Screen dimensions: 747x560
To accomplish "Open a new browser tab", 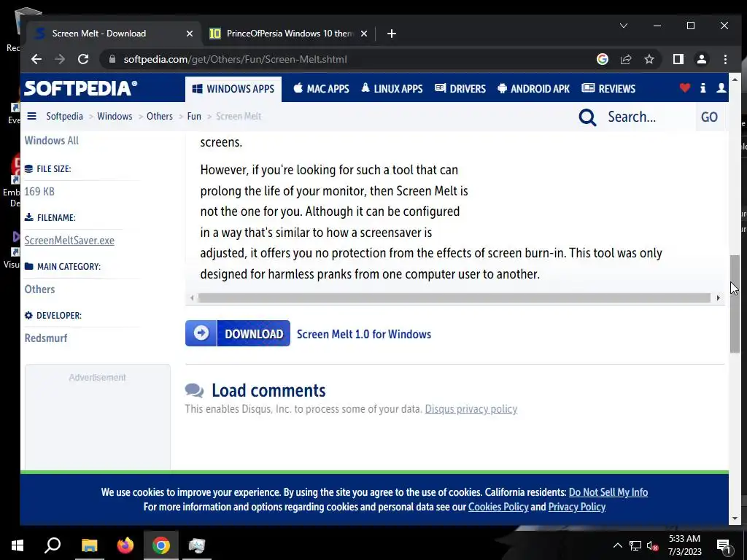I will coord(392,34).
